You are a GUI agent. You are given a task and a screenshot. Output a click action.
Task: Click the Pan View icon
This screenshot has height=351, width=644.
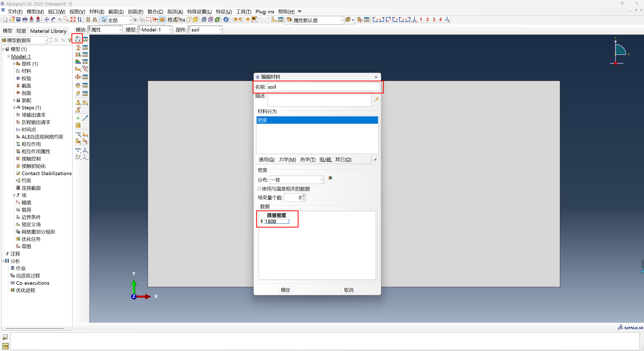pos(47,19)
